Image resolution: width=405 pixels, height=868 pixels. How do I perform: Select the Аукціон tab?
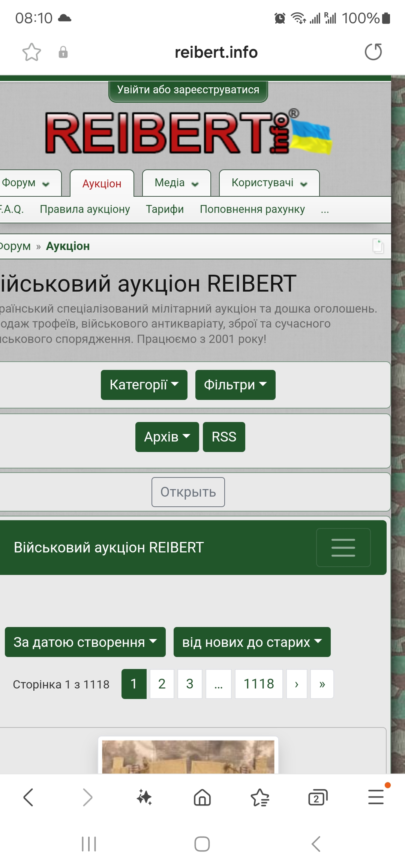tap(102, 184)
